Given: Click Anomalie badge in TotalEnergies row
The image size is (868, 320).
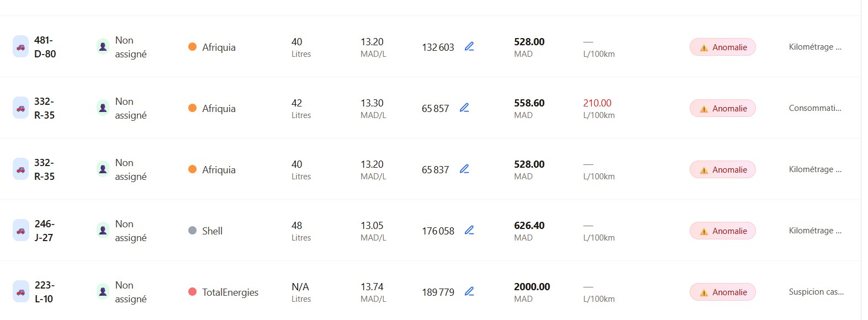Looking at the screenshot, I should (722, 292).
